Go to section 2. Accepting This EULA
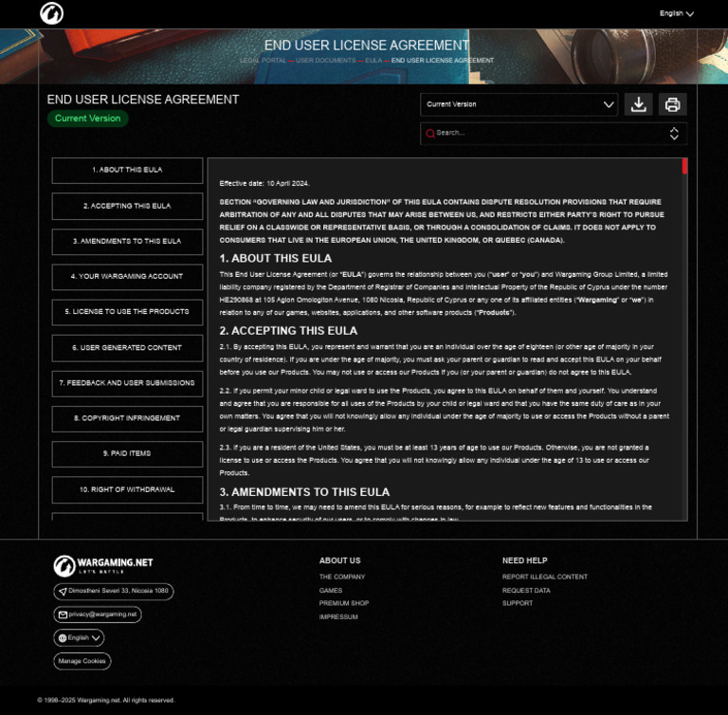This screenshot has height=715, width=728. 127,206
